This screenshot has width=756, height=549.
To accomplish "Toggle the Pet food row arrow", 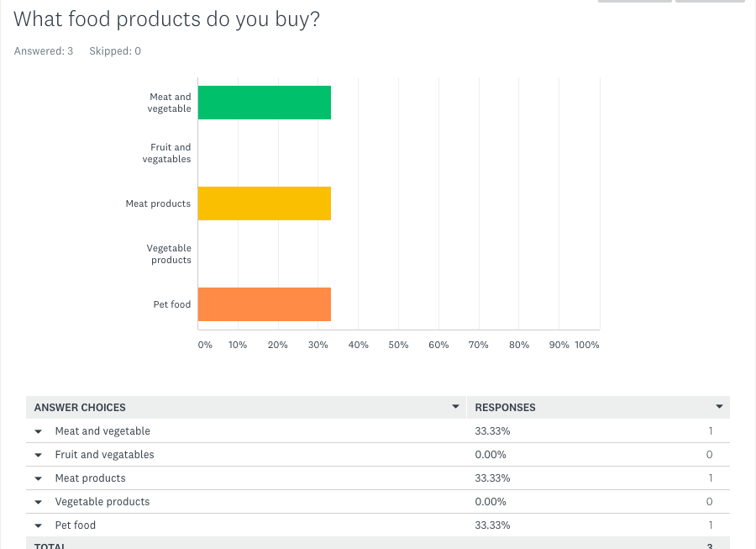I will click(x=39, y=525).
